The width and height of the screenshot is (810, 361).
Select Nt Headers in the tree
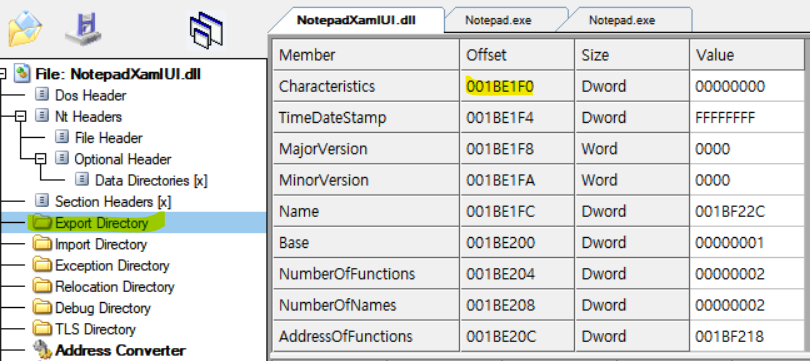coord(88,117)
